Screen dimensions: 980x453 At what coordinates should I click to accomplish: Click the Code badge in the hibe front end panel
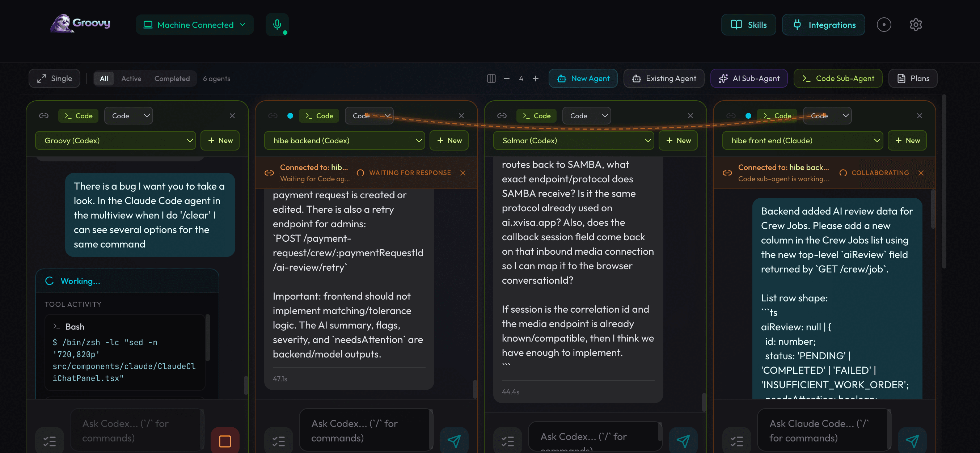(777, 116)
